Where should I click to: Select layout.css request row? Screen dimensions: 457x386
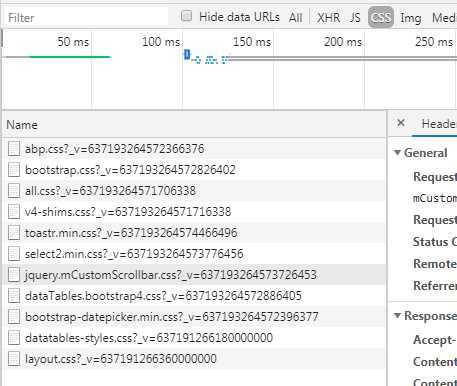(194, 359)
